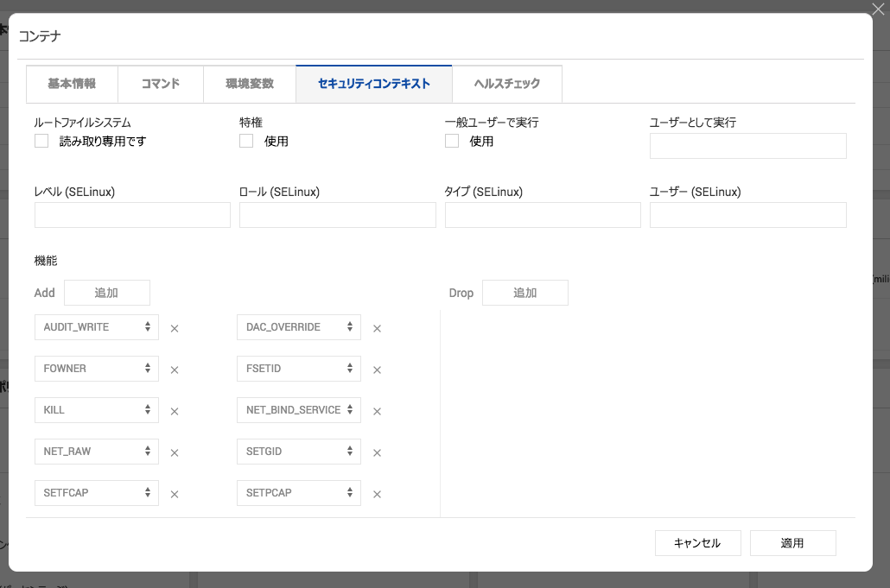Delete the FSETID capability using its X icon
890x588 pixels.
click(x=377, y=370)
